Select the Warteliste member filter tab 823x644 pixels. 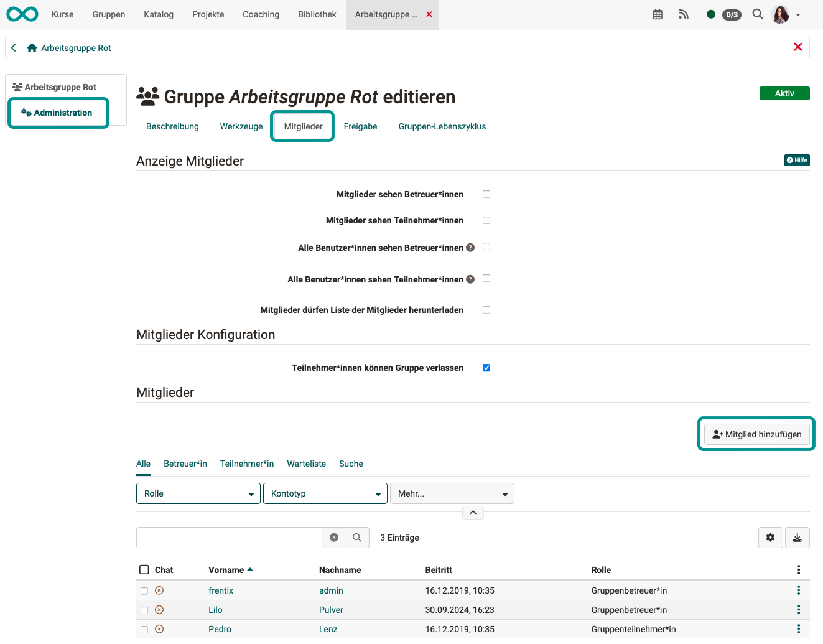pyautogui.click(x=306, y=464)
